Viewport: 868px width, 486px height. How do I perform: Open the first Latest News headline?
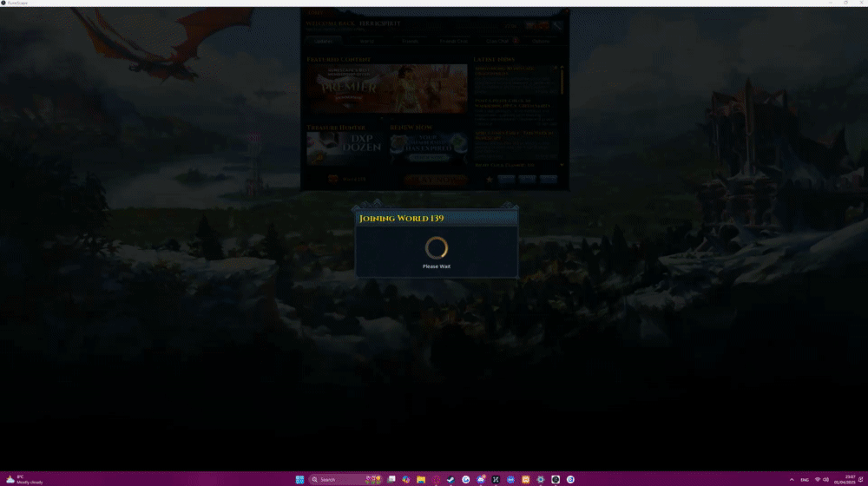coord(504,71)
